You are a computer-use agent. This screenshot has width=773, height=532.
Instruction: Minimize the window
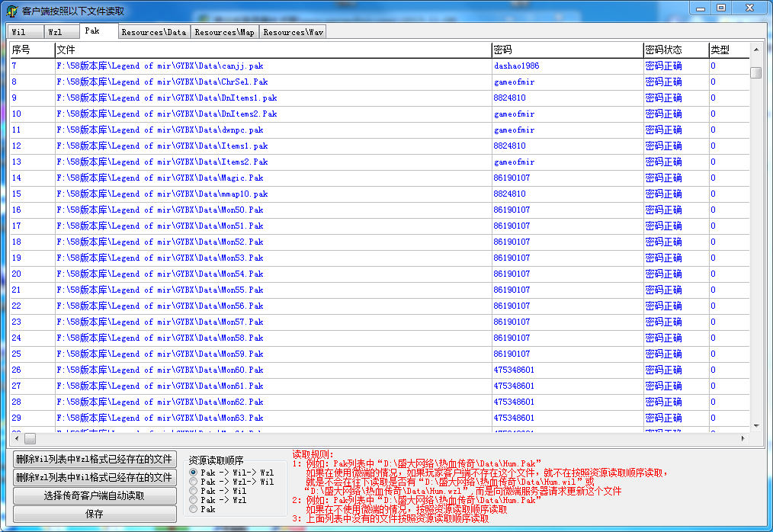[700, 8]
